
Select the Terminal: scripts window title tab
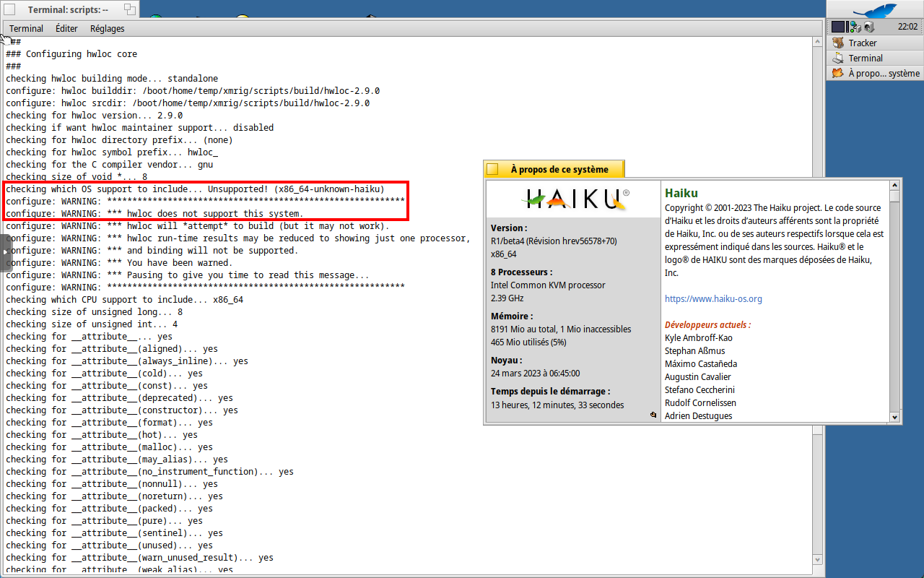67,9
